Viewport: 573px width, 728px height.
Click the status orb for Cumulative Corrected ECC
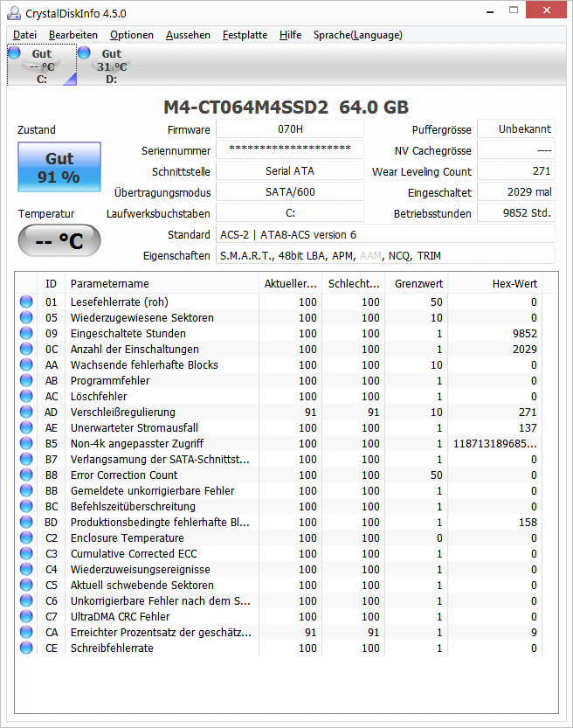[x=26, y=554]
